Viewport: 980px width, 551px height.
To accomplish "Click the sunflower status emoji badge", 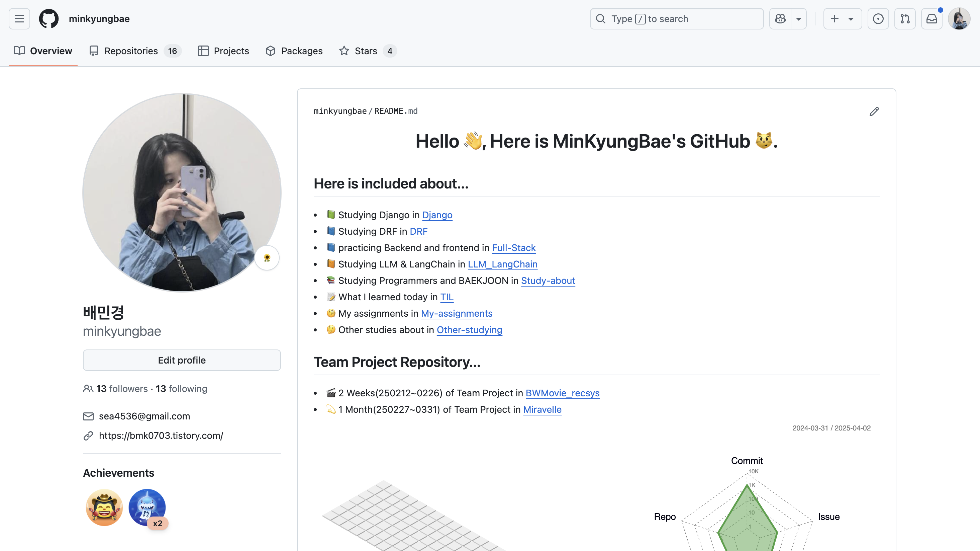I will pyautogui.click(x=267, y=258).
